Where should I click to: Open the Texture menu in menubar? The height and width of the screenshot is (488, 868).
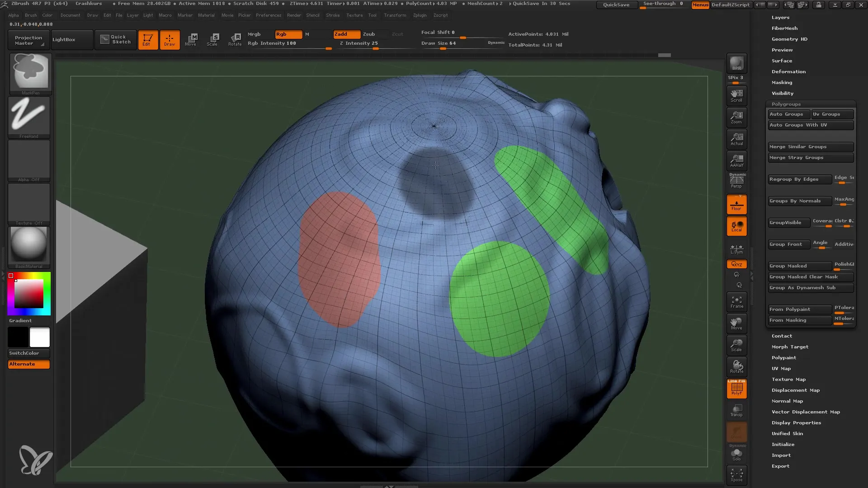354,15
